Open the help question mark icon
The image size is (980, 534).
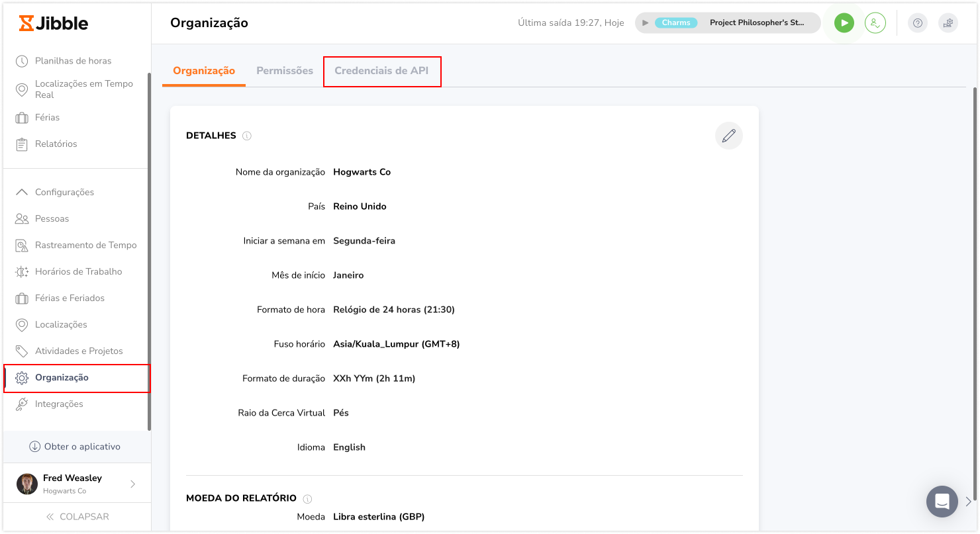[917, 23]
